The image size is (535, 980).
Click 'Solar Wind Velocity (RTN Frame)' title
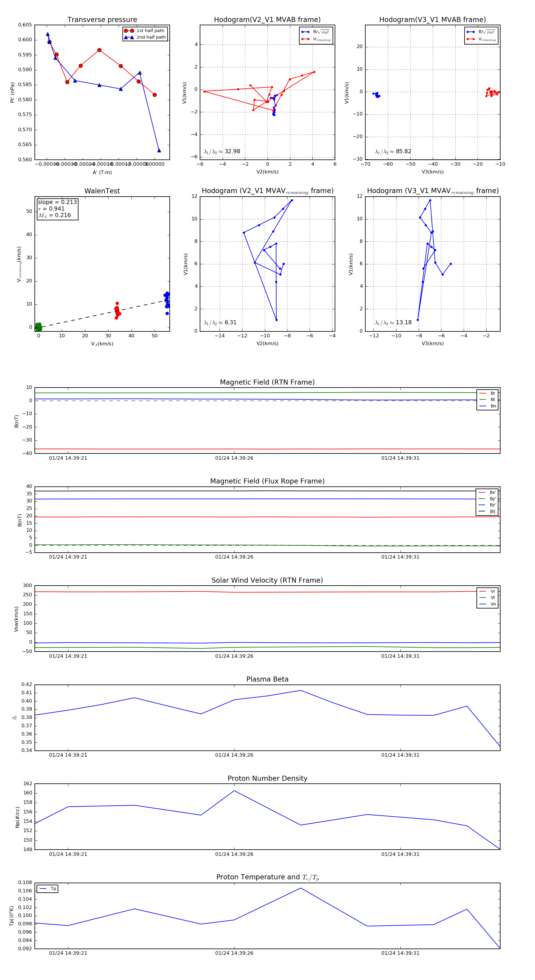[x=267, y=580]
